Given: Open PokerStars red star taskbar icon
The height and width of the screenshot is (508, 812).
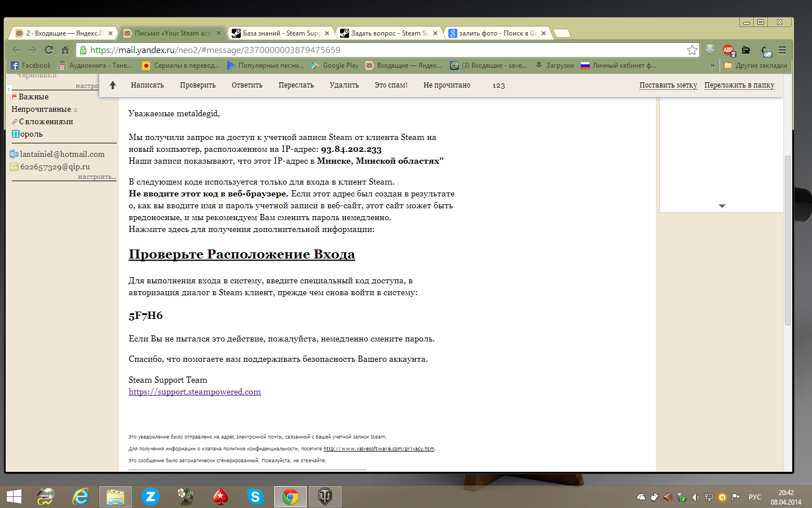Looking at the screenshot, I should 220,497.
